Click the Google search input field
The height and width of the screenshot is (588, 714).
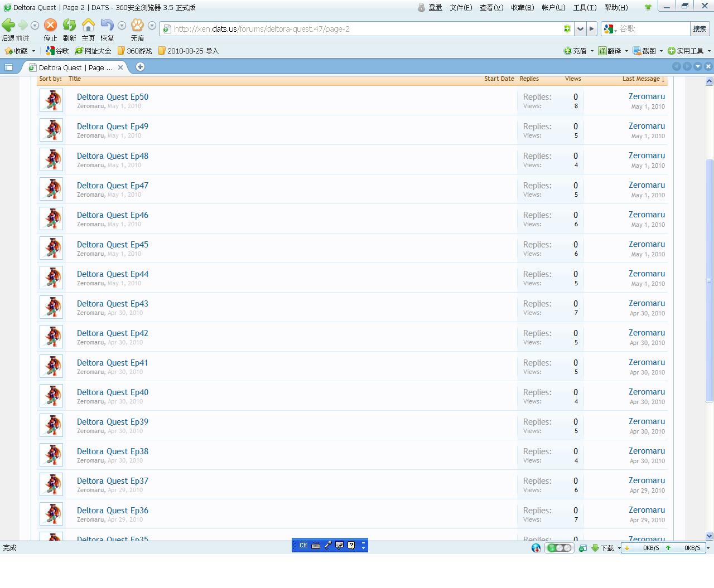coord(653,28)
